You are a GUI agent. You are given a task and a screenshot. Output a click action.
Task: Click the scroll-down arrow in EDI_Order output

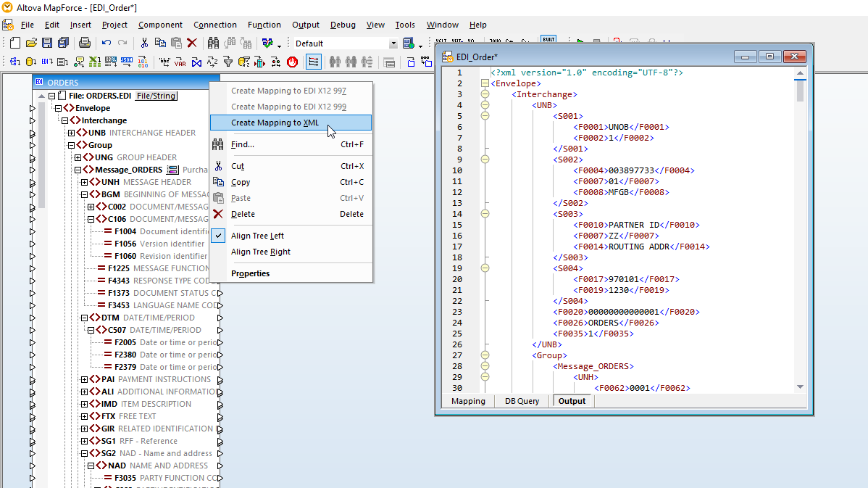800,386
